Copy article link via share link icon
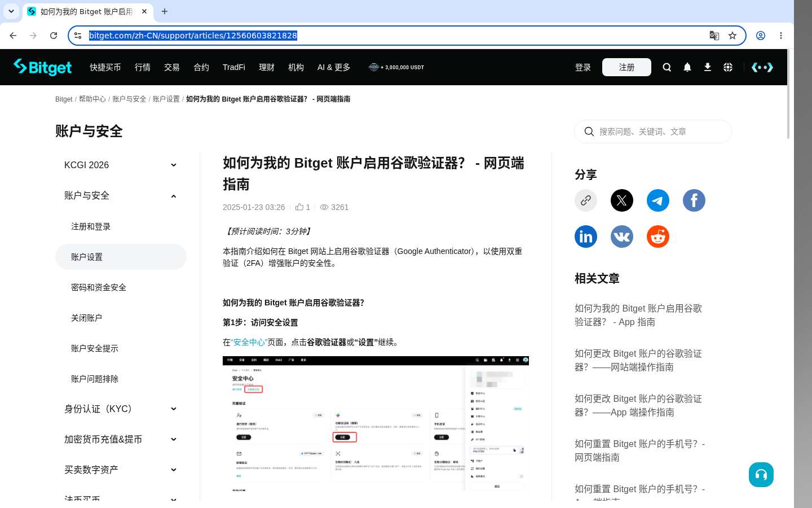The width and height of the screenshot is (812, 508). (586, 200)
